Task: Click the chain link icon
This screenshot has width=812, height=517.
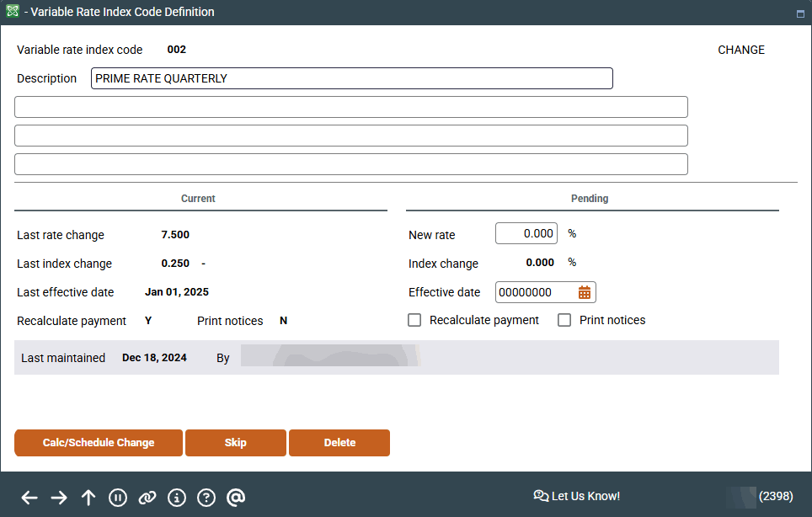Action: (x=147, y=498)
